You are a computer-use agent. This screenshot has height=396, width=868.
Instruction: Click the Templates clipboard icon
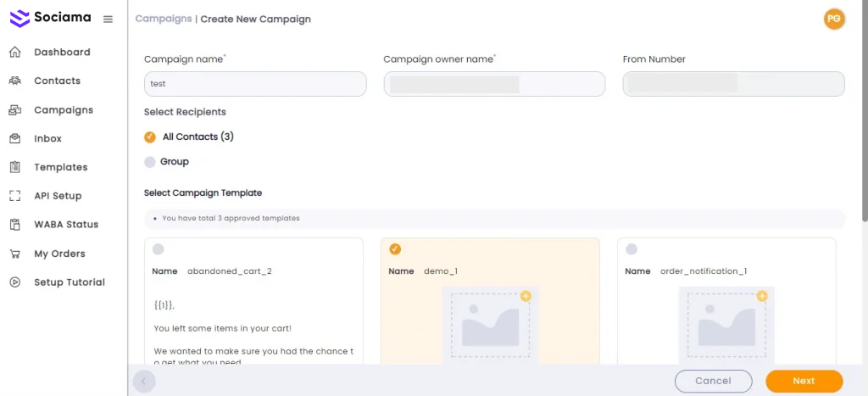[x=15, y=167]
